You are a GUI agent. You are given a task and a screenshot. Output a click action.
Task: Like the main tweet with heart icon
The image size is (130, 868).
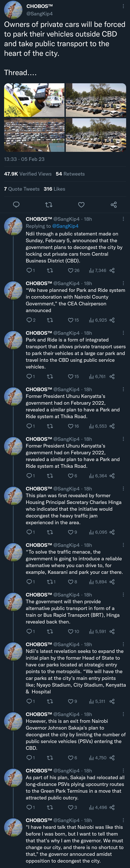(x=81, y=204)
